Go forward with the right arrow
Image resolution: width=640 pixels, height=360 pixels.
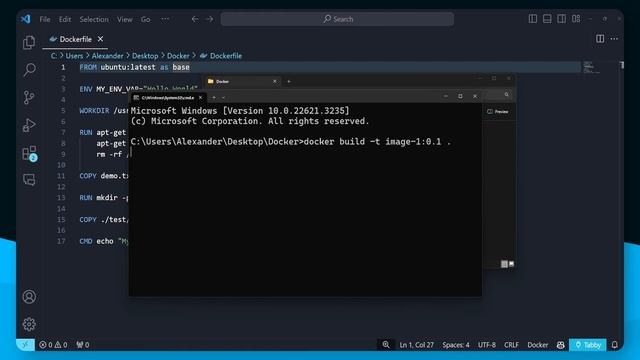209,19
